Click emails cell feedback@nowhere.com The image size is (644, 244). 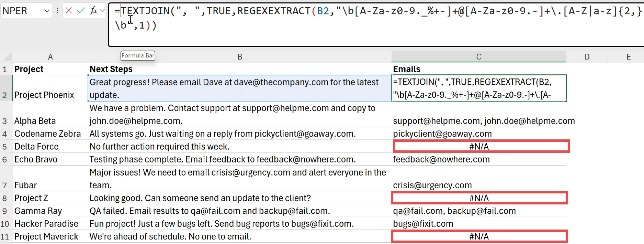click(479, 159)
